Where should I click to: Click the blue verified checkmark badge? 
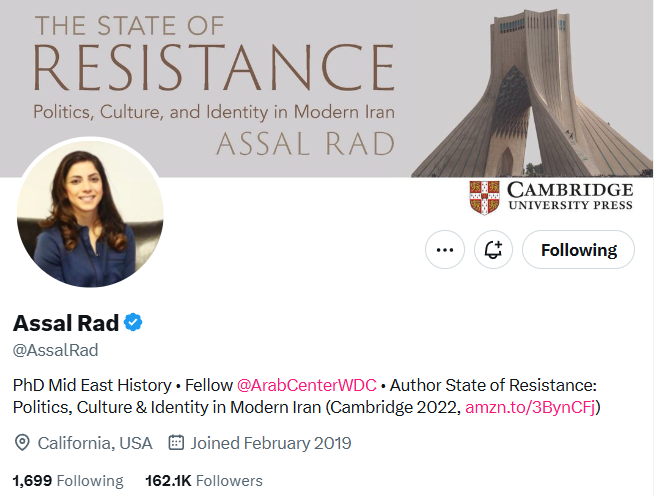(133, 323)
